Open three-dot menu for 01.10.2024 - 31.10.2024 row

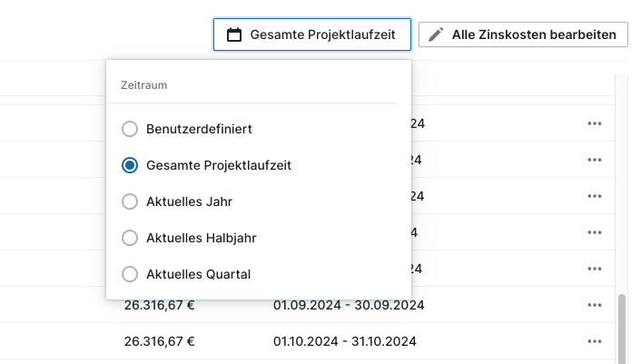pyautogui.click(x=595, y=341)
